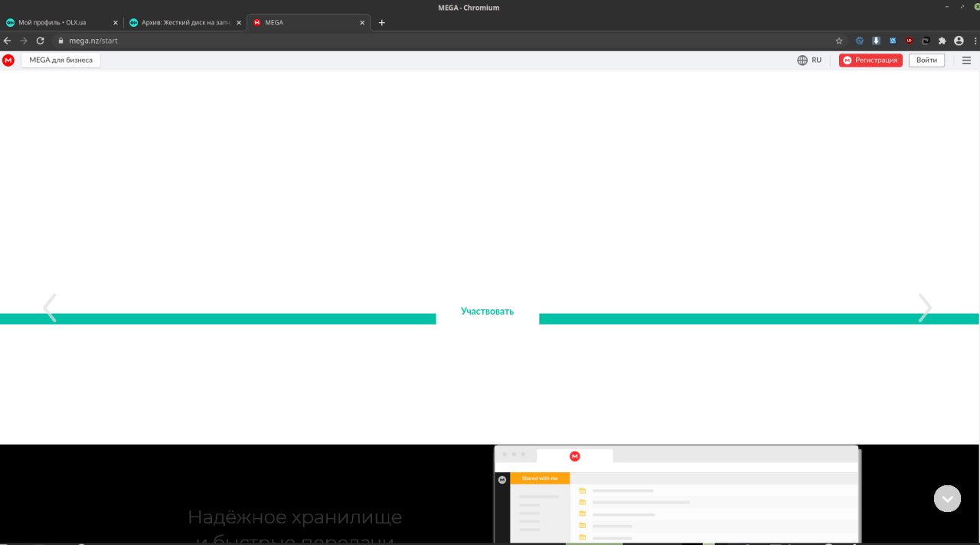Go back in browser history
This screenshot has width=980, height=545.
(x=8, y=41)
